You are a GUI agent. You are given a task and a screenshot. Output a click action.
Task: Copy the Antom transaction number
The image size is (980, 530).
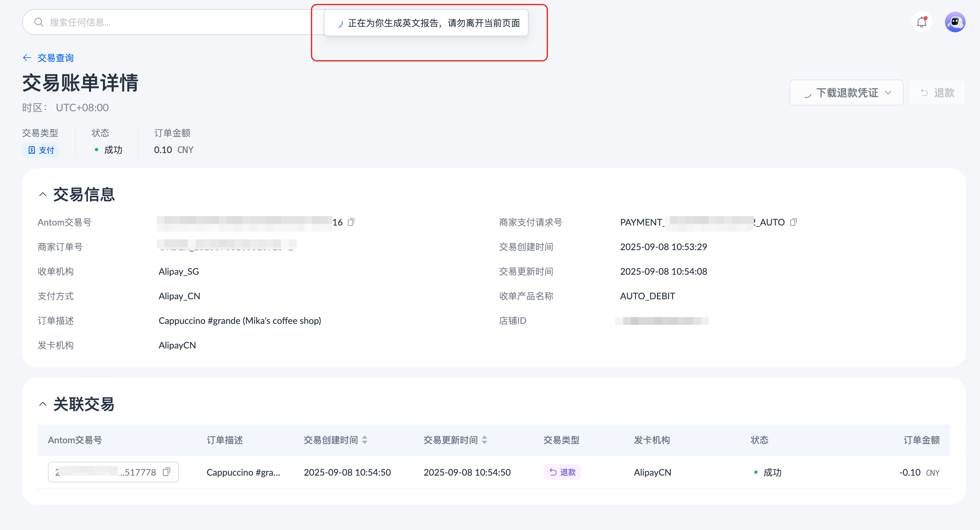coord(351,222)
